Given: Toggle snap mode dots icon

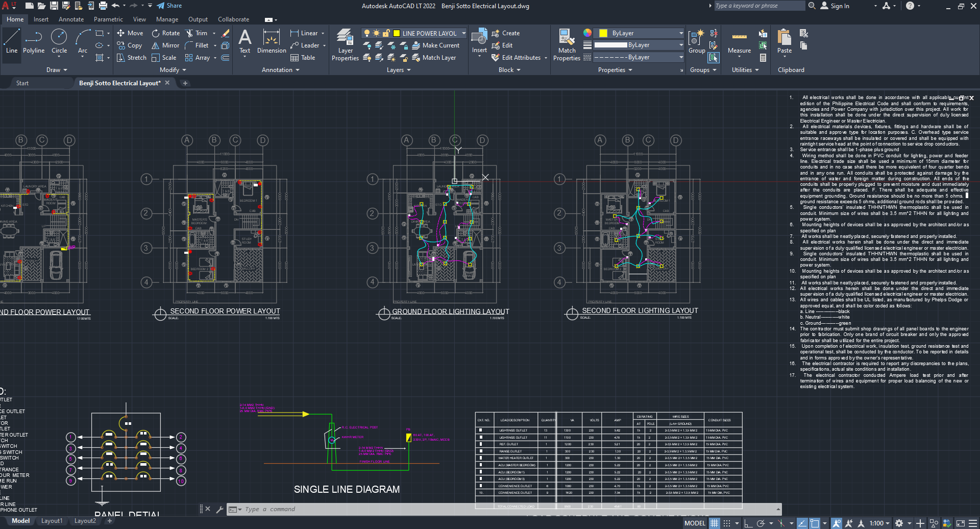Looking at the screenshot, I should [727, 523].
